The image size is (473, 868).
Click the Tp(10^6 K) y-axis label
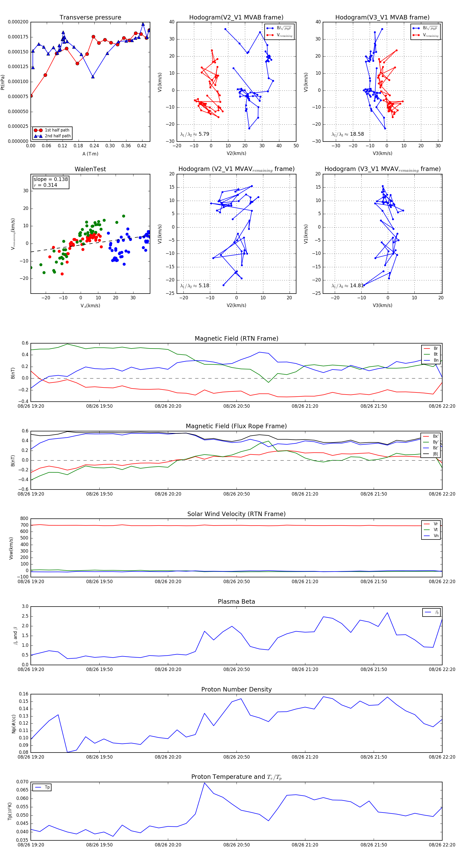pos(10,811)
